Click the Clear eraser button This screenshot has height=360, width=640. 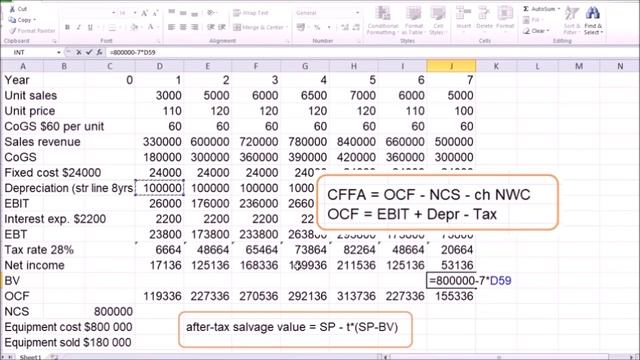pyautogui.click(x=536, y=31)
